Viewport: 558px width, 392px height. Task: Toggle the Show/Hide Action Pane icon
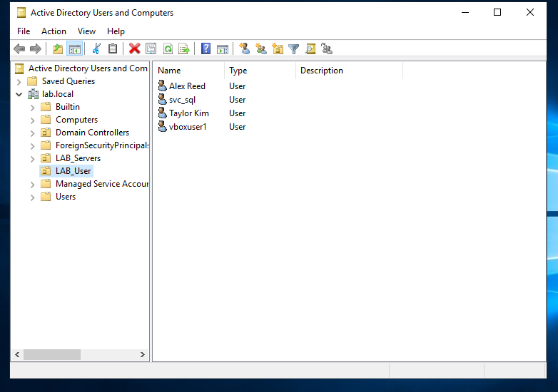click(x=223, y=48)
